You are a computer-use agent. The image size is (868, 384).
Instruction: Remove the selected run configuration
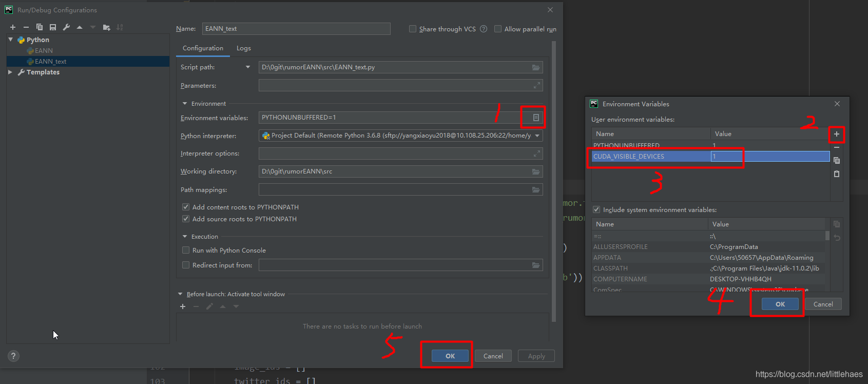click(x=26, y=27)
